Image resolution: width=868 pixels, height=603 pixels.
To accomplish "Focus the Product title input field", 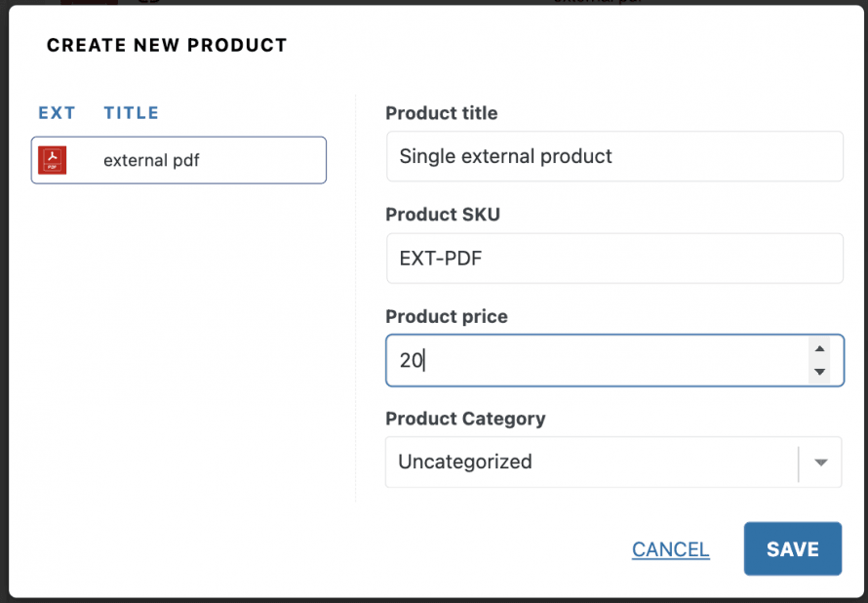I will [x=614, y=156].
